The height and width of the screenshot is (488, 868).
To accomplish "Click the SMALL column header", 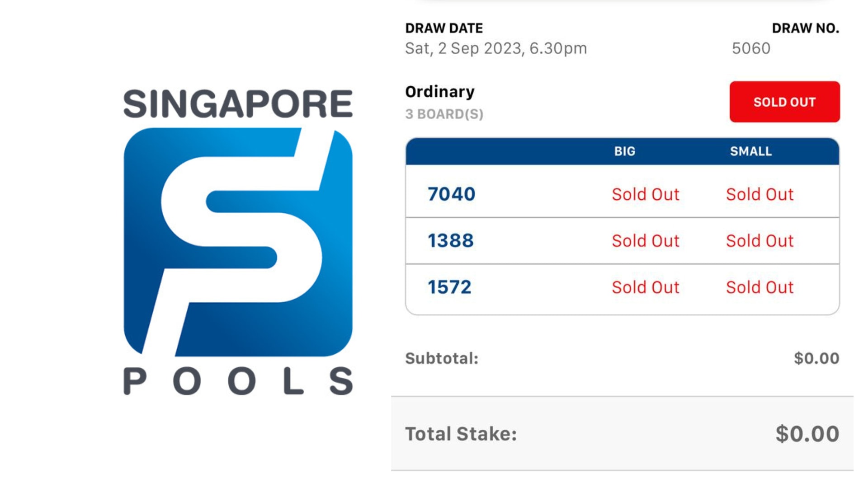I will [751, 151].
